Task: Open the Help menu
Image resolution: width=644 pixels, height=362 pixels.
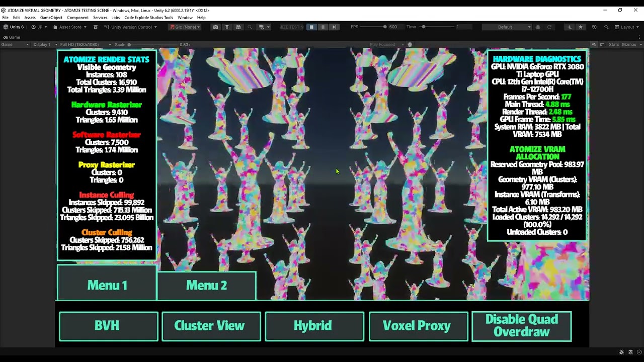Action: click(x=201, y=18)
